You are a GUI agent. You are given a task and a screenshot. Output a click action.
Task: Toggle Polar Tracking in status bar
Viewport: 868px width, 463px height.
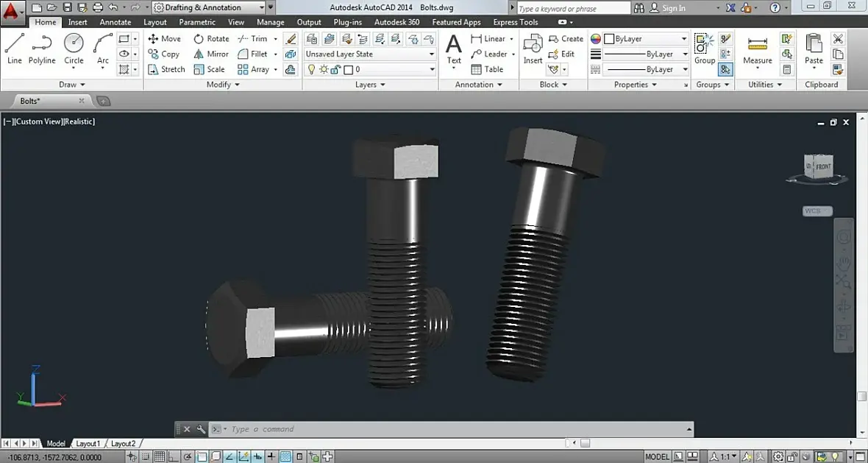188,457
